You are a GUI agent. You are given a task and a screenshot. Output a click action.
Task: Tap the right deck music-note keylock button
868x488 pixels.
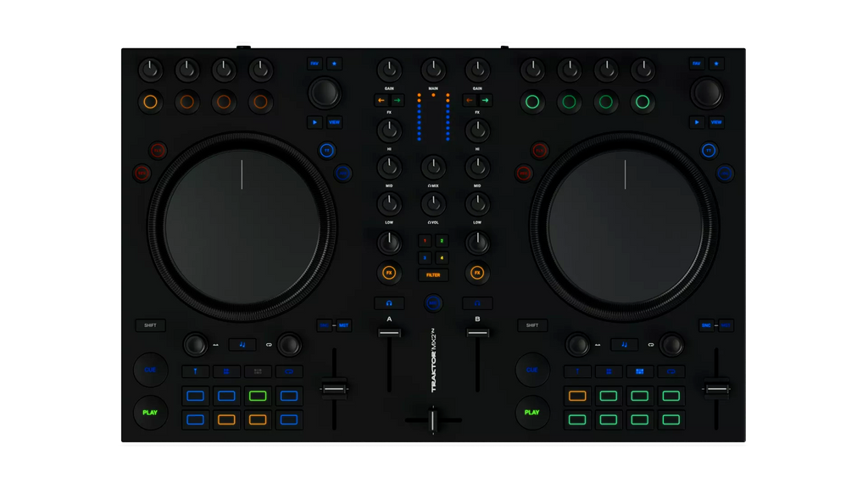tap(625, 345)
